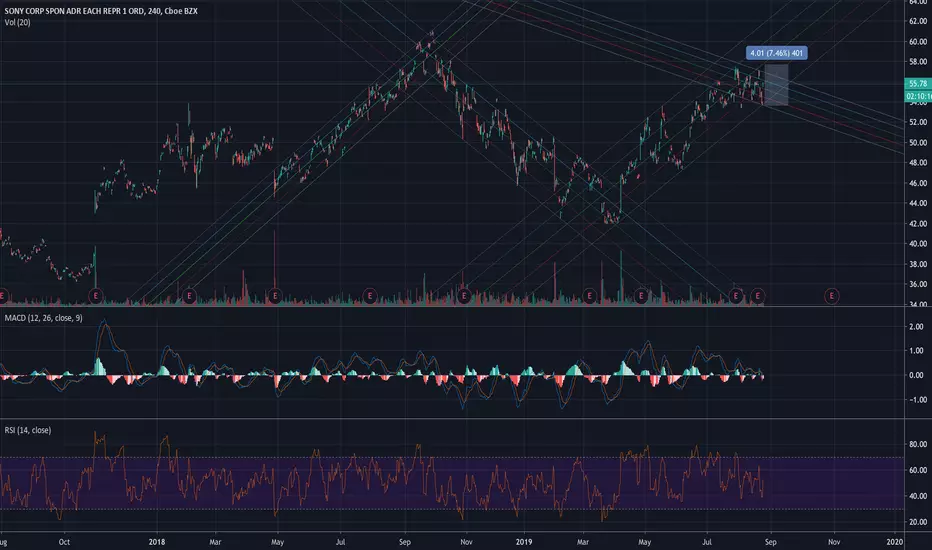Screen dimensions: 932x550
Task: Click the bar countdown timer under price tag
Action: (918, 96)
